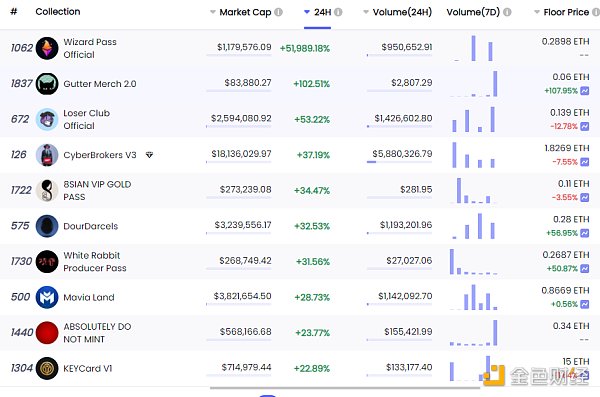Click horizontal scrollbar below the table
This screenshot has height=397, width=600.
[x=345, y=388]
